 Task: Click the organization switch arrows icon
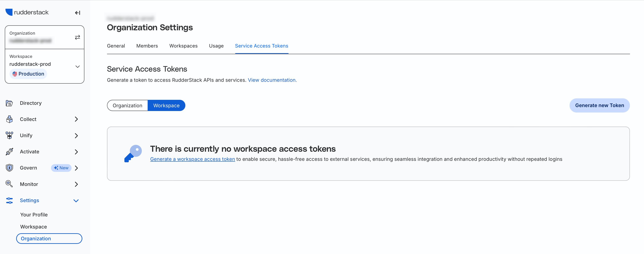pos(78,37)
